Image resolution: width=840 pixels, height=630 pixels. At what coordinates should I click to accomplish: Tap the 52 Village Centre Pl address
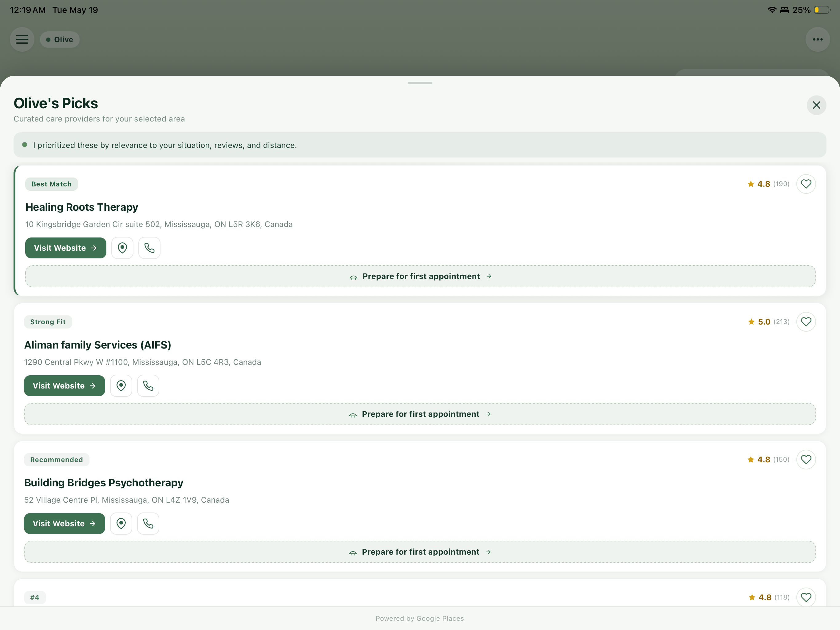tap(127, 500)
